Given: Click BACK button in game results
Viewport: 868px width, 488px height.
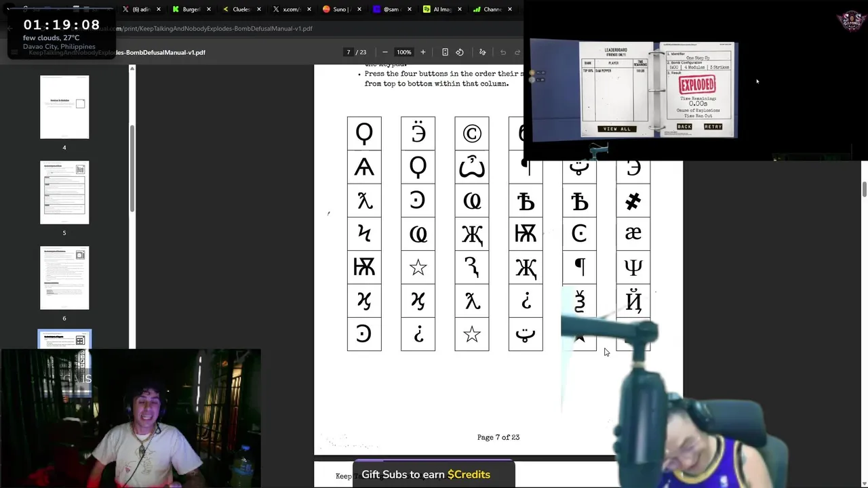Looking at the screenshot, I should 684,127.
